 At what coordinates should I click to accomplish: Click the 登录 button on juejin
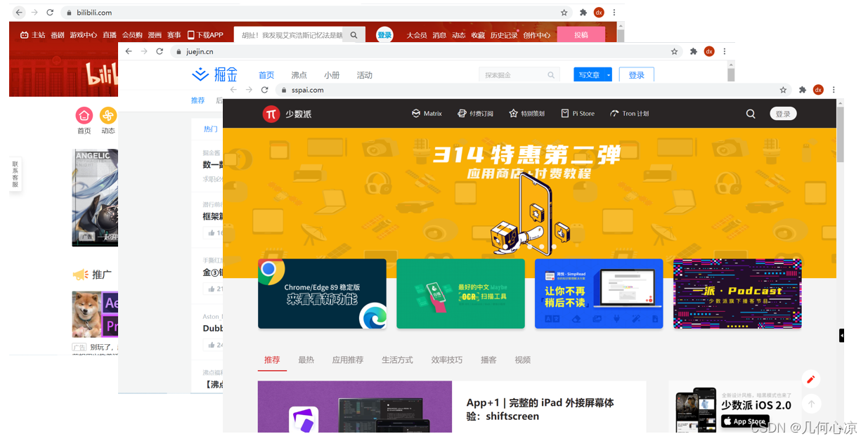[637, 75]
